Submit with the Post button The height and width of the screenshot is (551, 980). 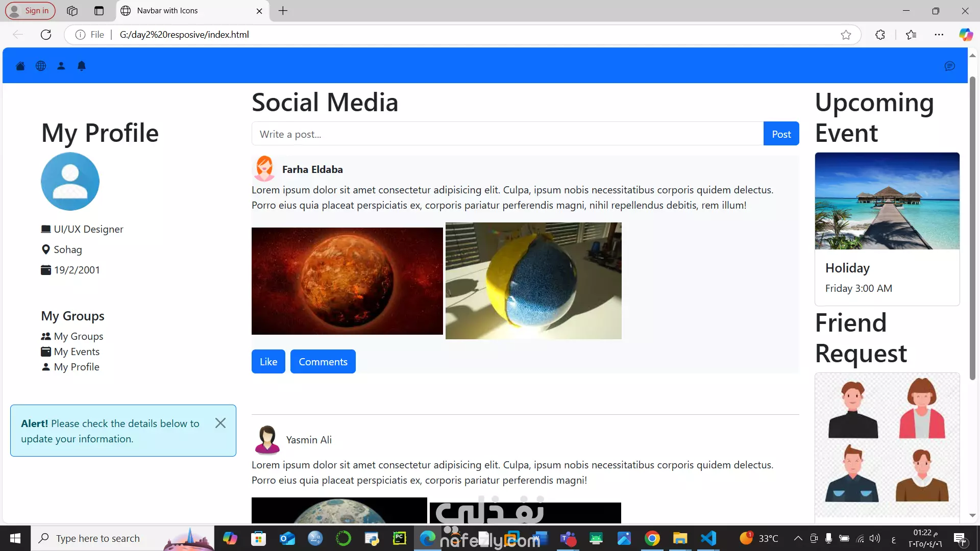781,134
